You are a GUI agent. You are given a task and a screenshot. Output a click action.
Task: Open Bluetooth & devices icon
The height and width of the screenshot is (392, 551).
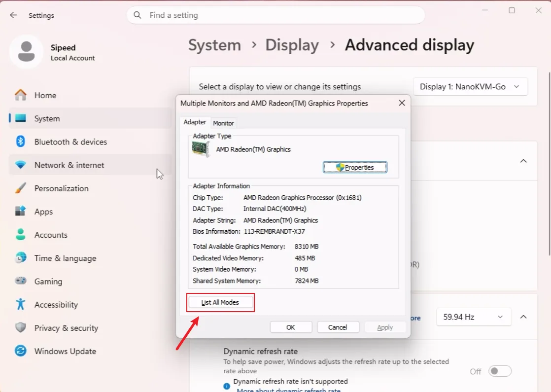[x=20, y=142]
